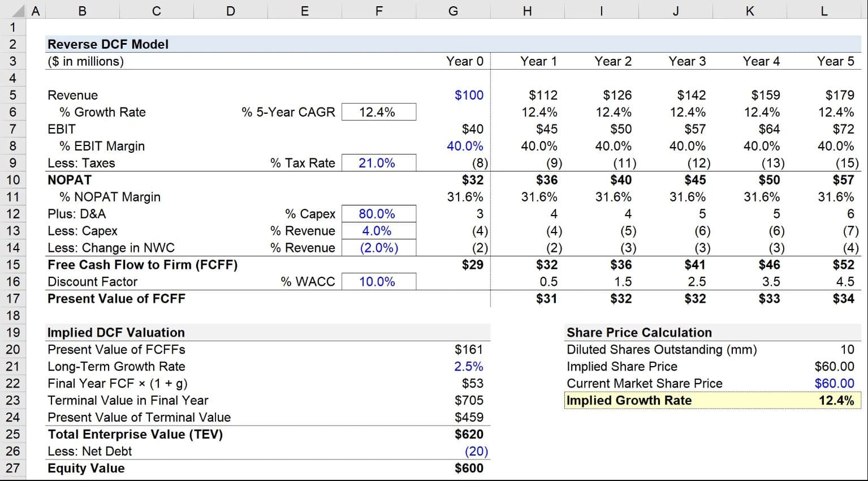Select the Reverse DCF Model title cell
Viewport: 868px width, 481px height.
(108, 44)
